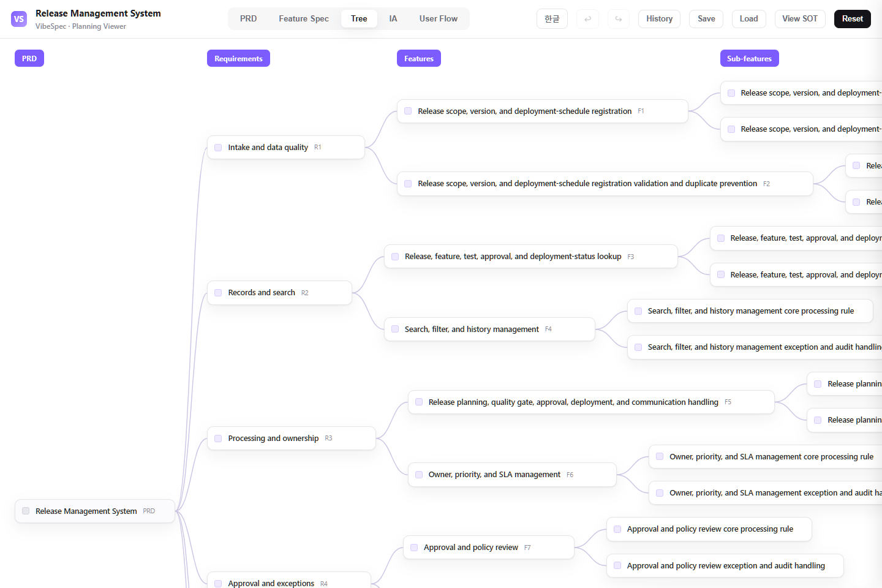
Task: Check Approval and policy review core processing checkbox
Action: pos(617,529)
